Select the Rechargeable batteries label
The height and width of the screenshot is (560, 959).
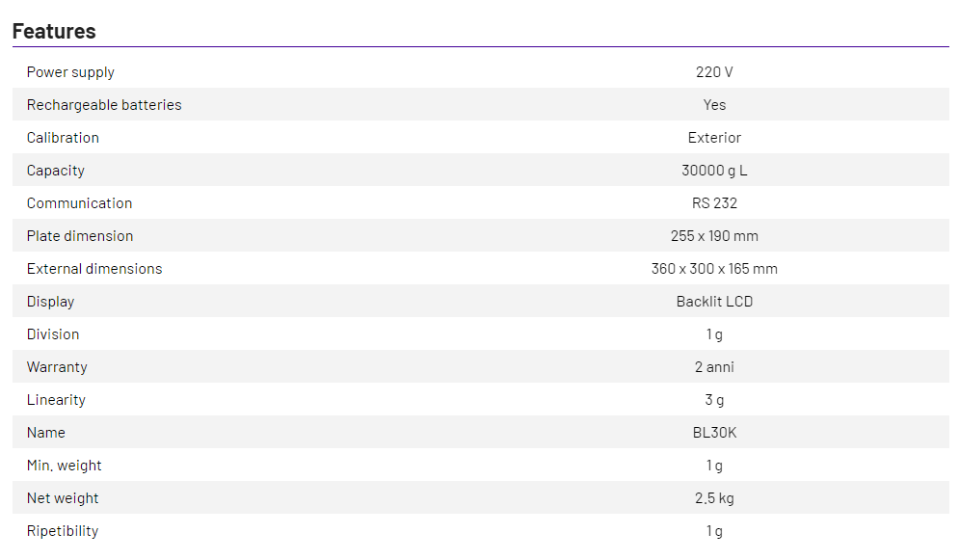coord(104,105)
